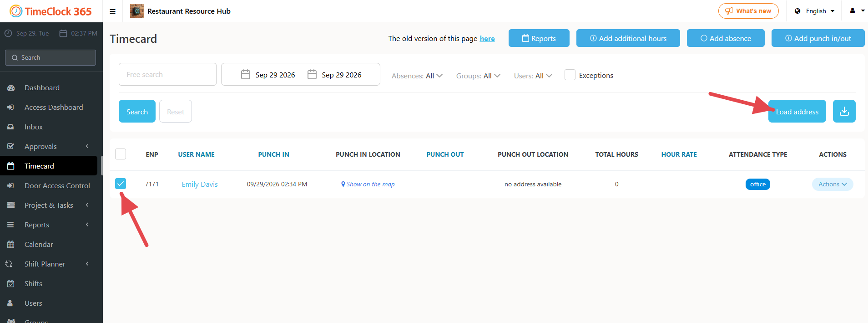
Task: Click Add punch in/out button
Action: tap(818, 38)
